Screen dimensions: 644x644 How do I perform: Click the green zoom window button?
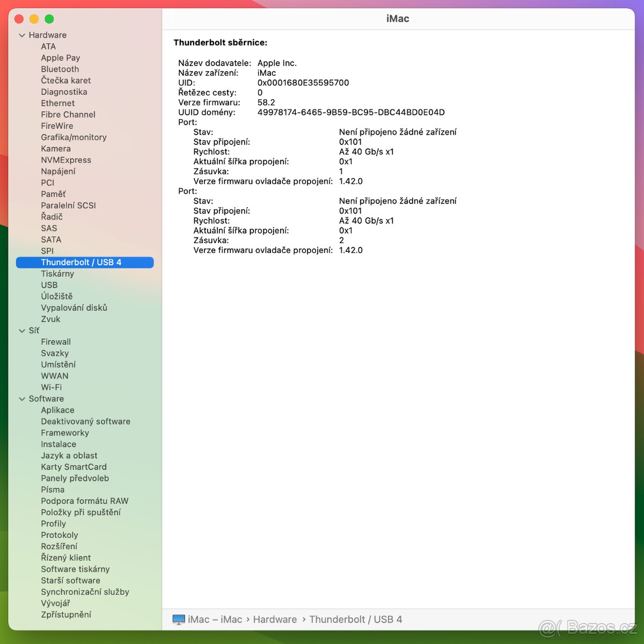(x=49, y=19)
